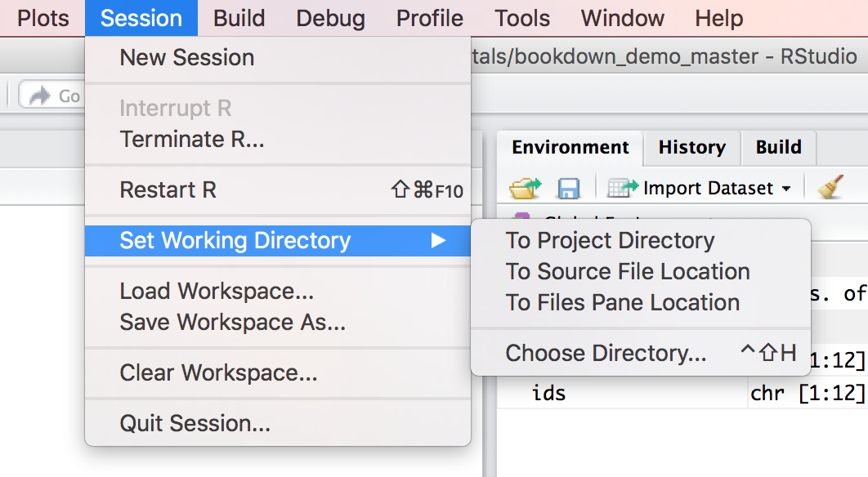Open the Tools menu
868x477 pixels.
pos(522,18)
